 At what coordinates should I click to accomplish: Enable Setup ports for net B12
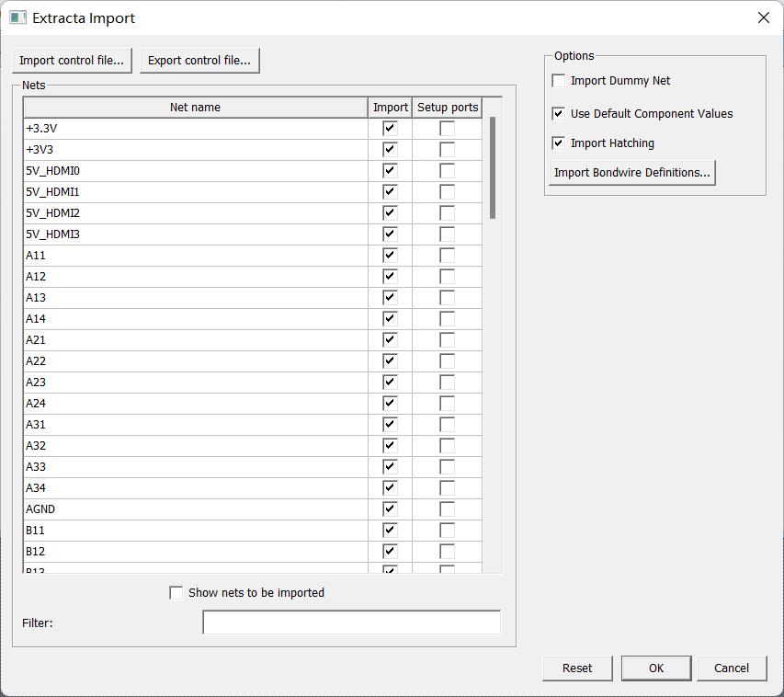[447, 551]
